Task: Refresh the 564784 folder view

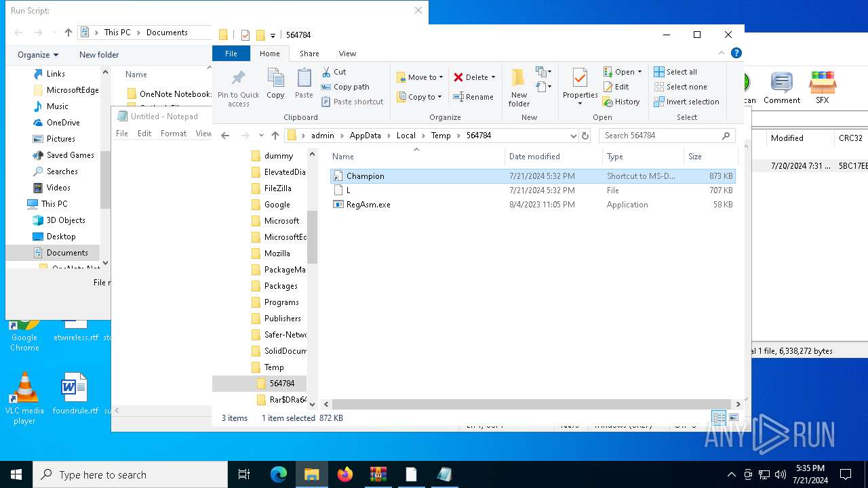Action: (585, 136)
